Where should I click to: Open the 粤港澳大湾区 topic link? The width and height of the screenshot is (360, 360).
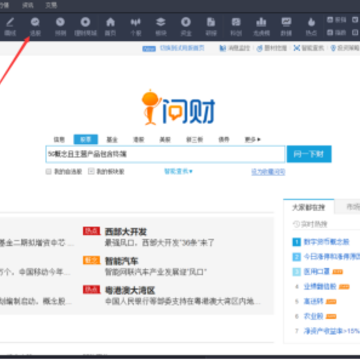130,290
